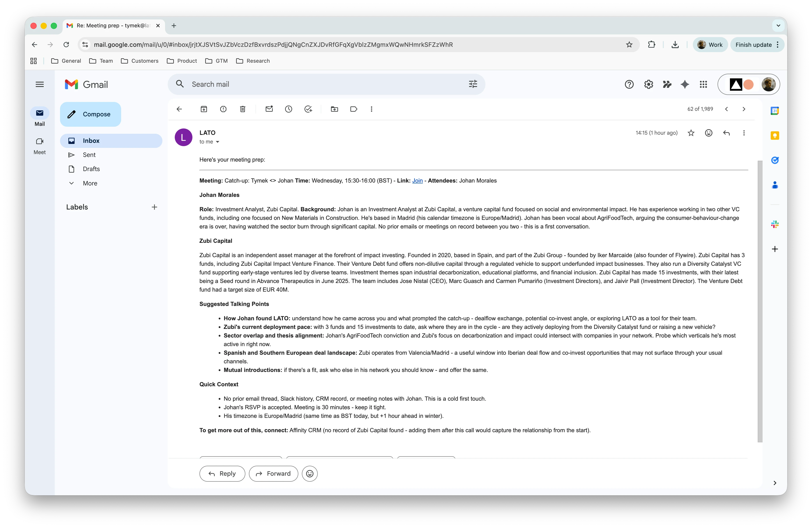The height and width of the screenshot is (528, 812).
Task: Add an emoji reaction in message header
Action: coord(709,133)
